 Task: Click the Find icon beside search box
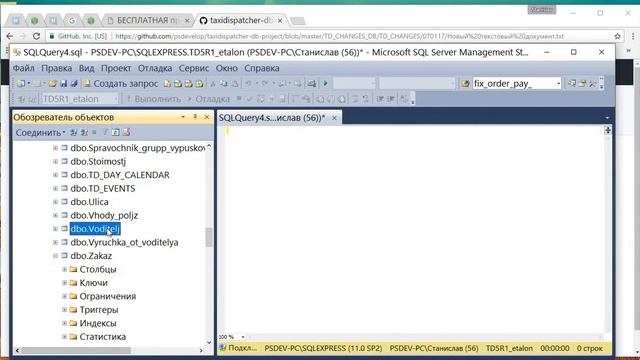465,84
